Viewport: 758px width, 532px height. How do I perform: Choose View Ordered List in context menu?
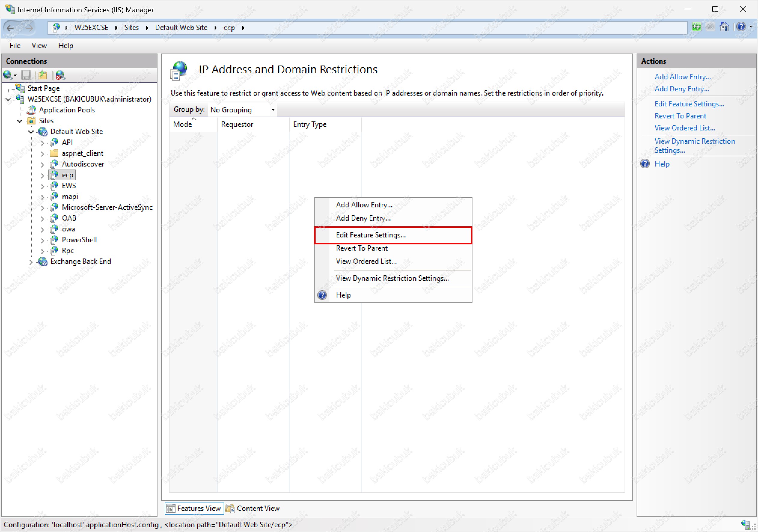[x=393, y=261]
